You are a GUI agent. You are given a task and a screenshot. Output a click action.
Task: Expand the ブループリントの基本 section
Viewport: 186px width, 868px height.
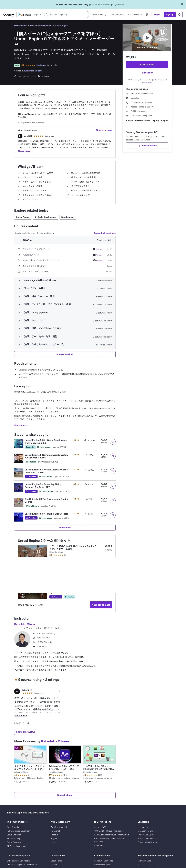(x=65, y=288)
